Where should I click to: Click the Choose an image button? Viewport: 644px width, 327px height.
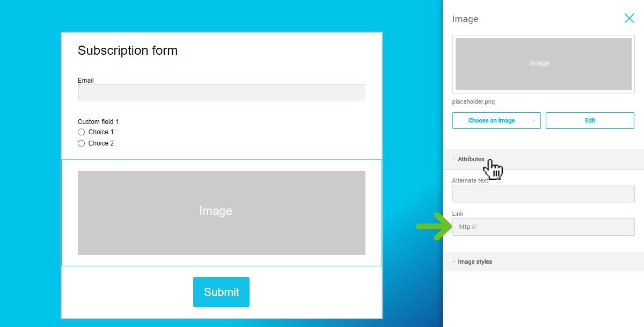[x=491, y=121]
